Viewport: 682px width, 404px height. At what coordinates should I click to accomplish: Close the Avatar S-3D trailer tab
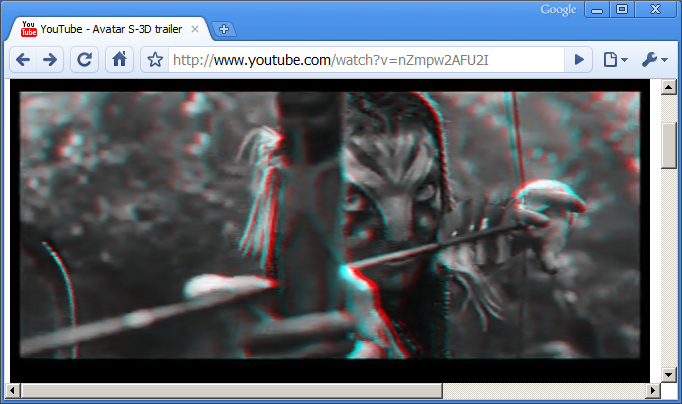click(195, 29)
